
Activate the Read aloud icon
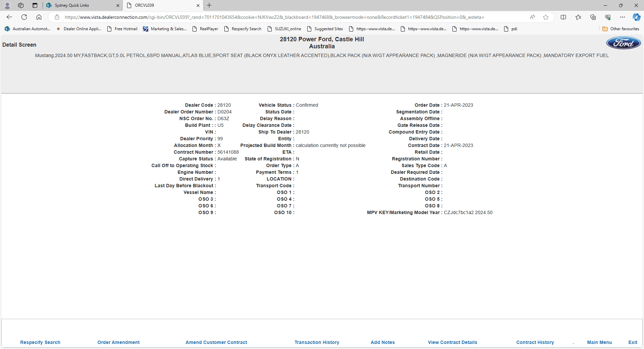(532, 17)
